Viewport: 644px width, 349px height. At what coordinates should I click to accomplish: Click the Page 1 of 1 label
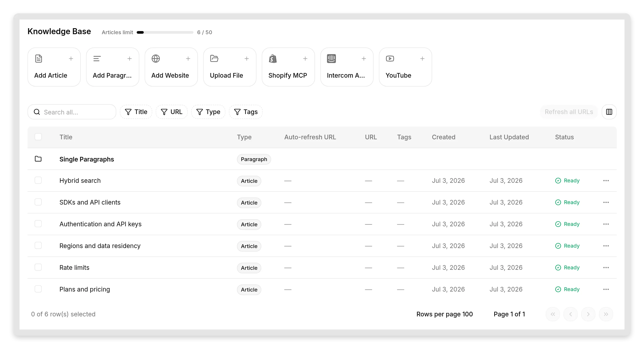pos(509,314)
